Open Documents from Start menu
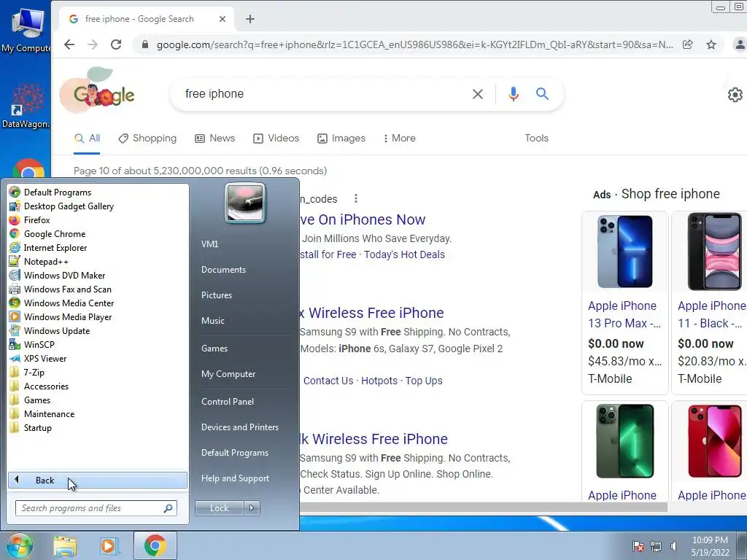This screenshot has height=560, width=747. click(x=223, y=270)
